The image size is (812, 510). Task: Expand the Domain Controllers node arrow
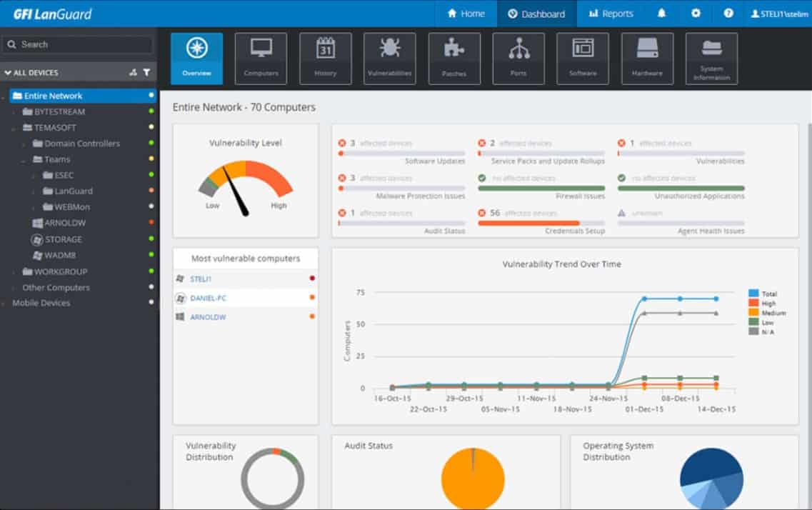click(24, 144)
